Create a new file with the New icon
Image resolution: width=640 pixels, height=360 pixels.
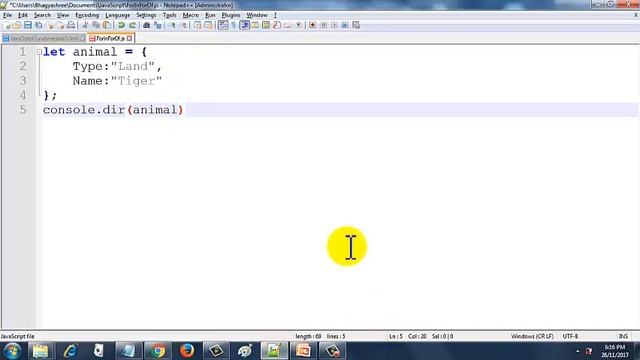click(x=6, y=25)
